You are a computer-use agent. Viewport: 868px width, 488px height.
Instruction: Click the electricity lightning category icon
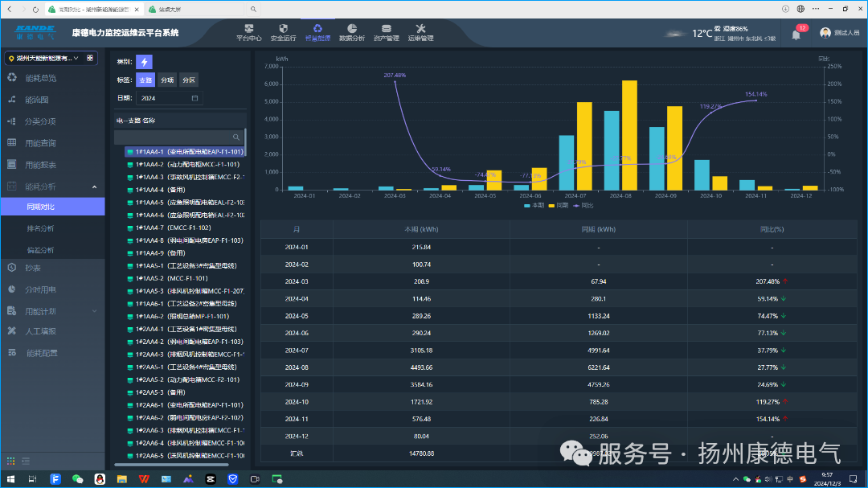[144, 62]
